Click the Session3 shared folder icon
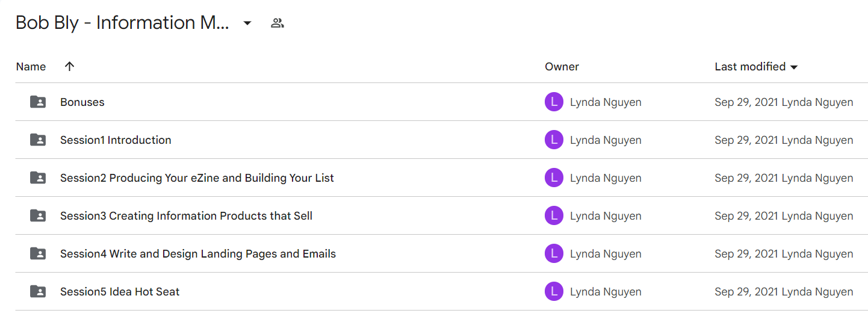This screenshot has width=868, height=334. pos(38,215)
